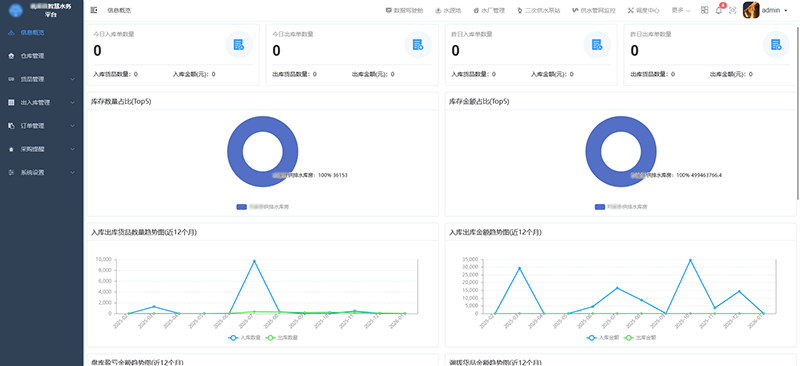Expand the 订单管理 submenu chevron
Screen dimensions: 800x366
(x=72, y=126)
